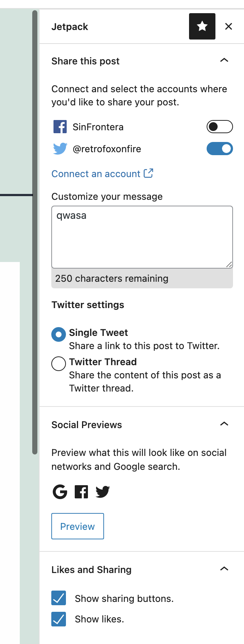Select the Twitter Thread radio option
This screenshot has width=244, height=644.
pyautogui.click(x=59, y=364)
